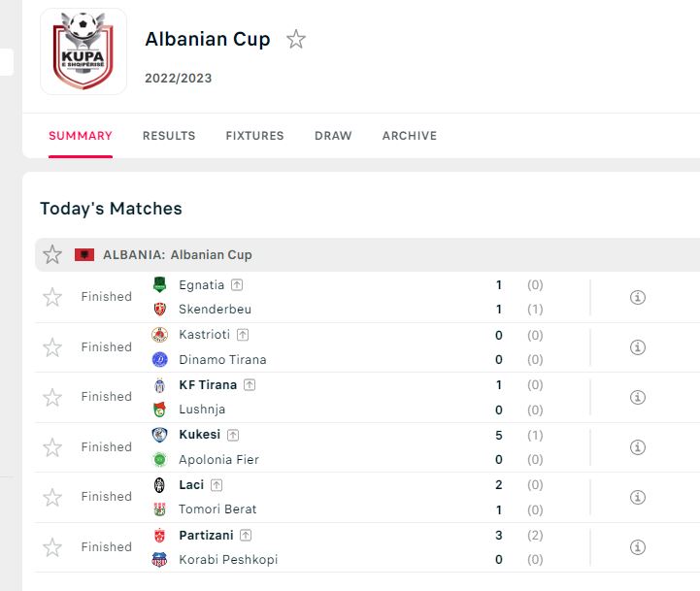The image size is (700, 591).
Task: Star the ALBANIA: Albanian Cup league header
Action: 52,254
